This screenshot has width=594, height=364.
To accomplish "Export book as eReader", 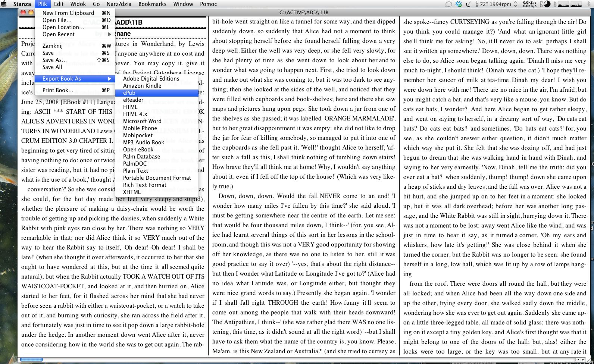I will coord(157,100).
